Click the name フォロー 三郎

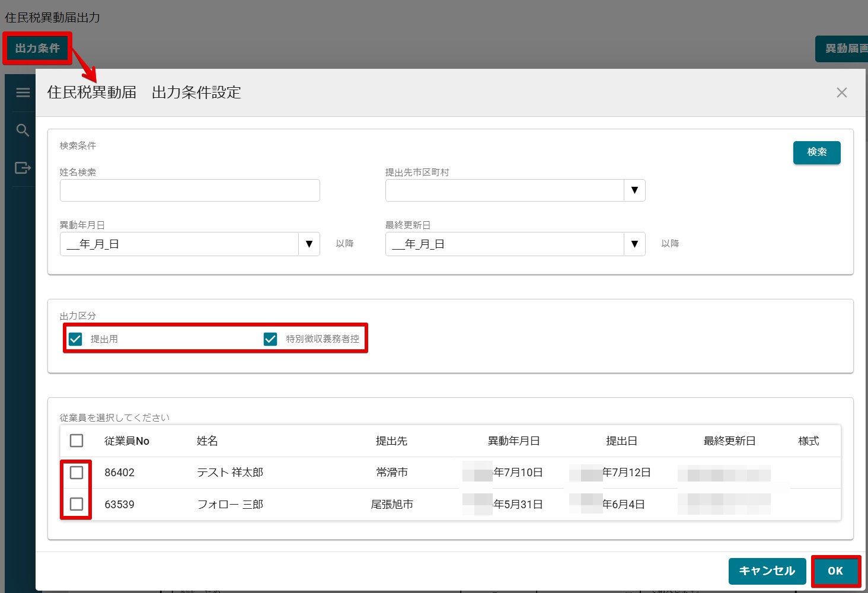230,504
